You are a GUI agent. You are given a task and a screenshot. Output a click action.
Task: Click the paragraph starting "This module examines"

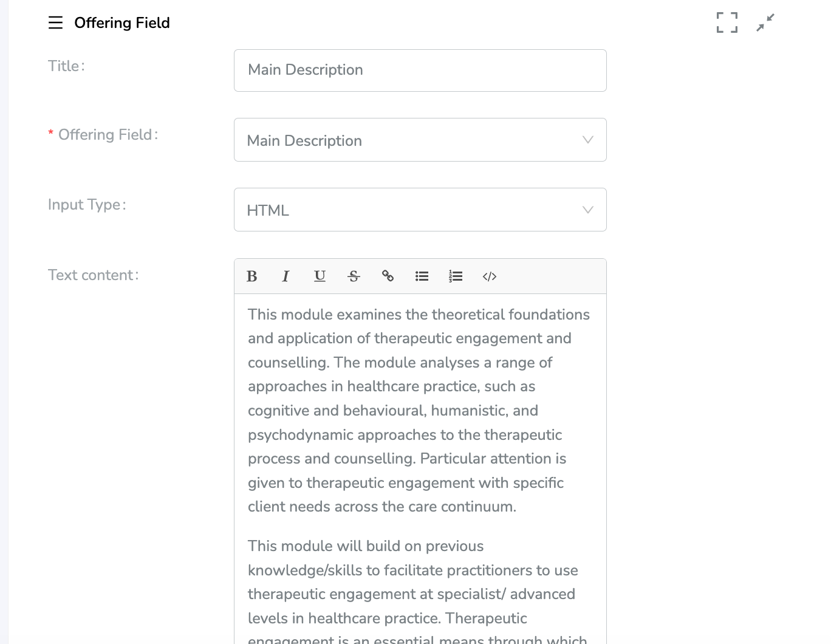click(x=419, y=410)
